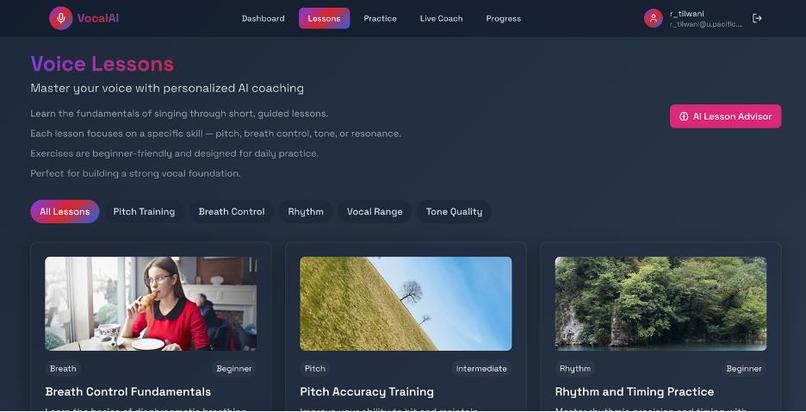Click the user avatar icon
This screenshot has height=412, width=806.
(653, 18)
